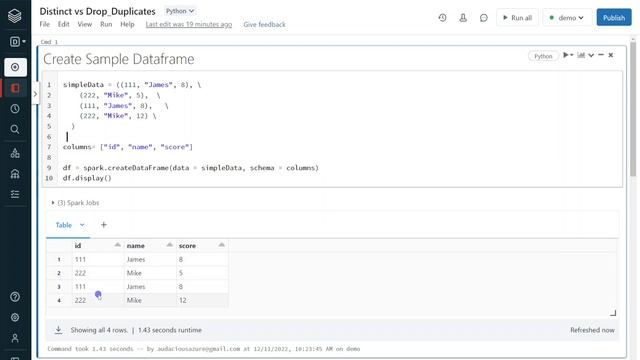Click the Databricks logo icon
Image resolution: width=640 pixels, height=360 pixels.
click(15, 16)
